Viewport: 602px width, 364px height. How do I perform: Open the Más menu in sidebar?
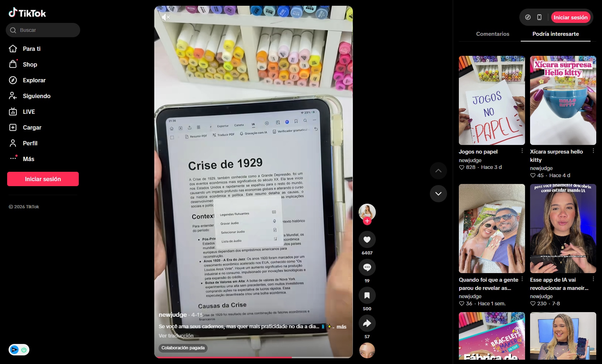[29, 159]
